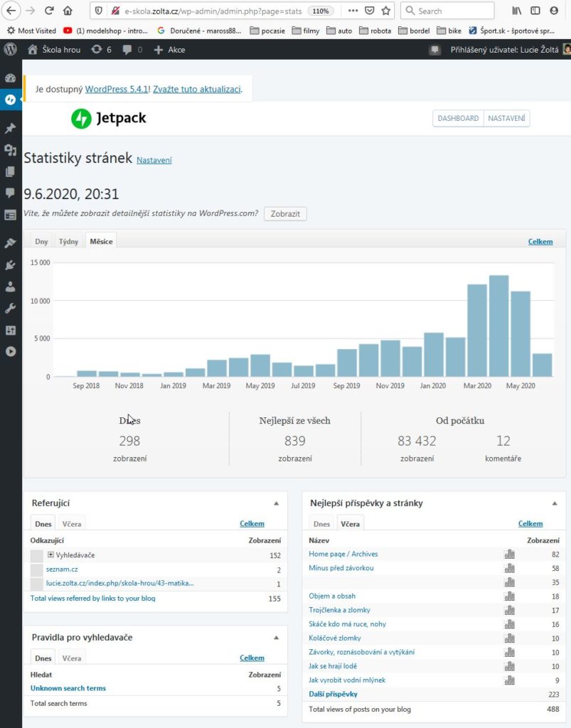Collapse the Nejlepší příspěvky a stránky panel

[555, 503]
